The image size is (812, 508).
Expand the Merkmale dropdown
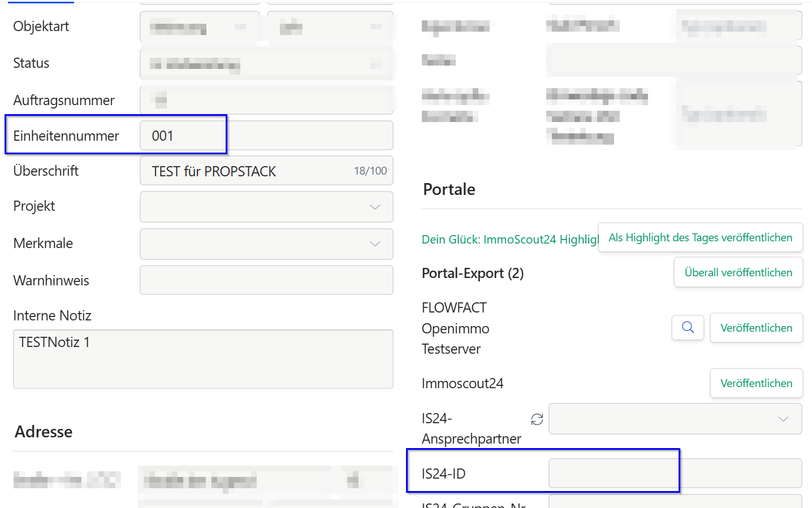(x=266, y=244)
